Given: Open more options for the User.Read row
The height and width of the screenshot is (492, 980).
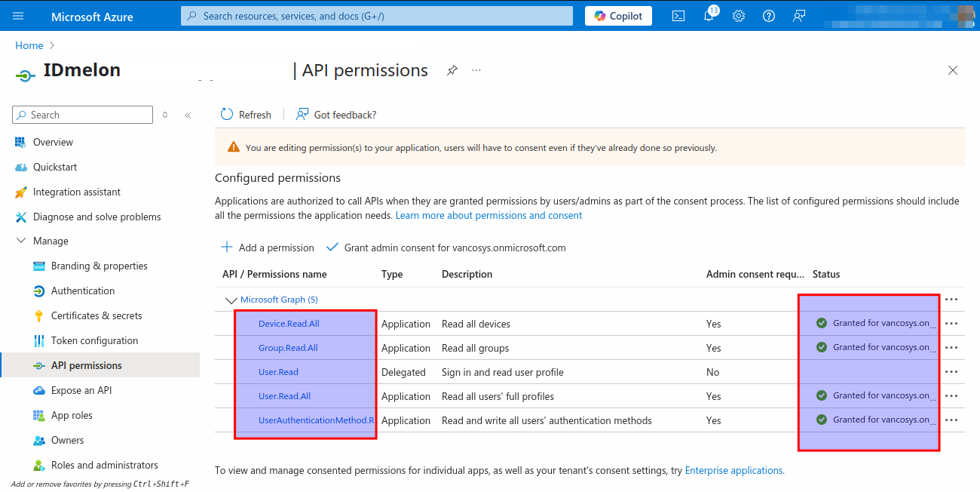Looking at the screenshot, I should [x=951, y=372].
